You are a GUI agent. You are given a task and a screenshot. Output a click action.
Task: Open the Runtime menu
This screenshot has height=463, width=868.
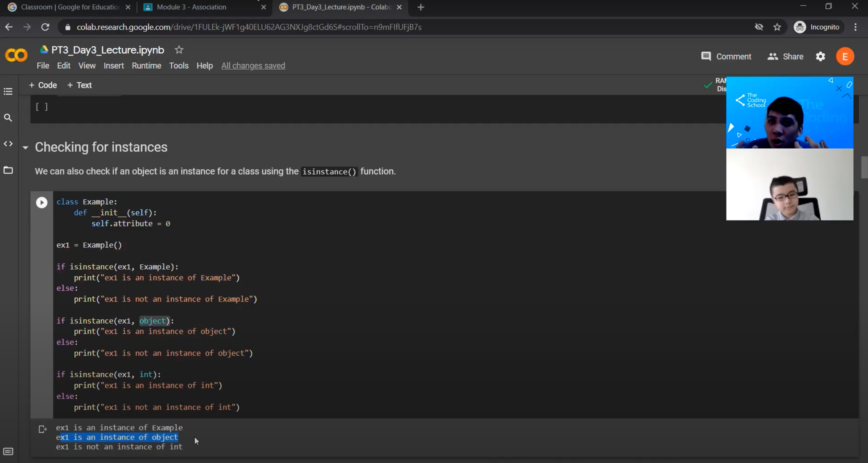[x=146, y=66]
